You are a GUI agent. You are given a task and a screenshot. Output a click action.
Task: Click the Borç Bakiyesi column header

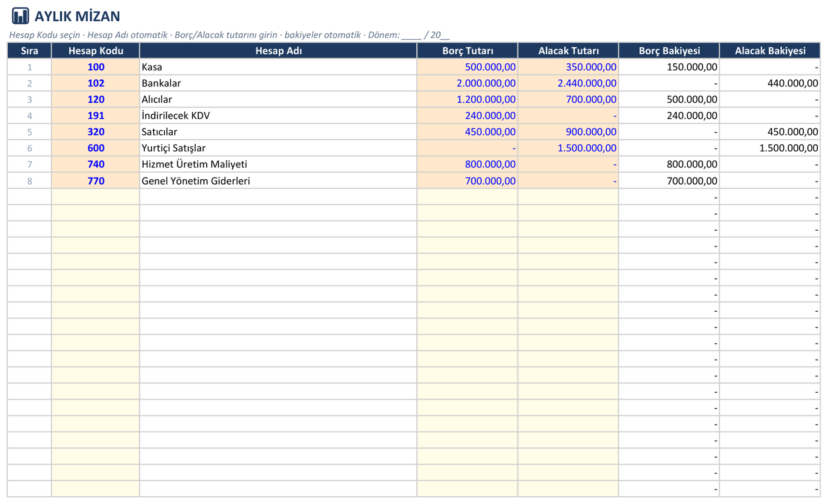point(669,51)
